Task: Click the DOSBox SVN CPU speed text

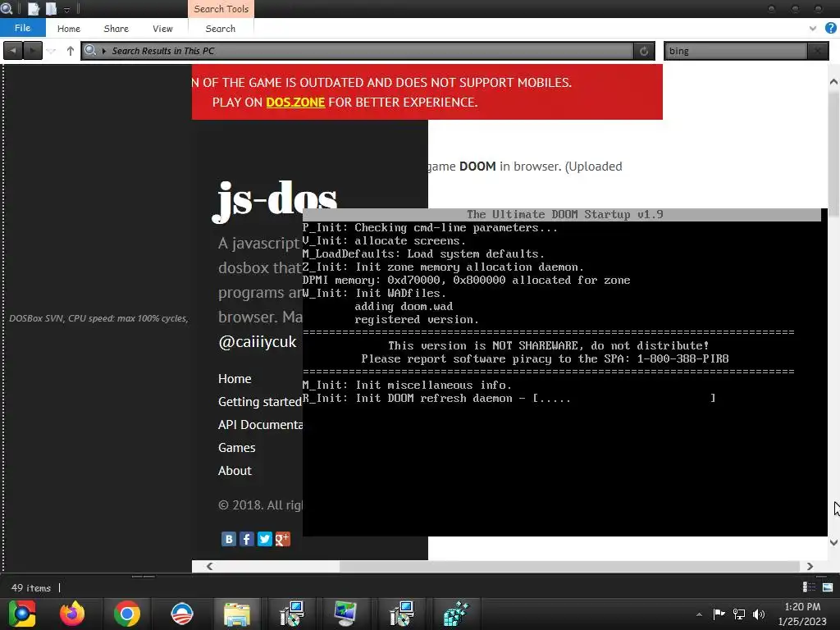Action: [98, 318]
